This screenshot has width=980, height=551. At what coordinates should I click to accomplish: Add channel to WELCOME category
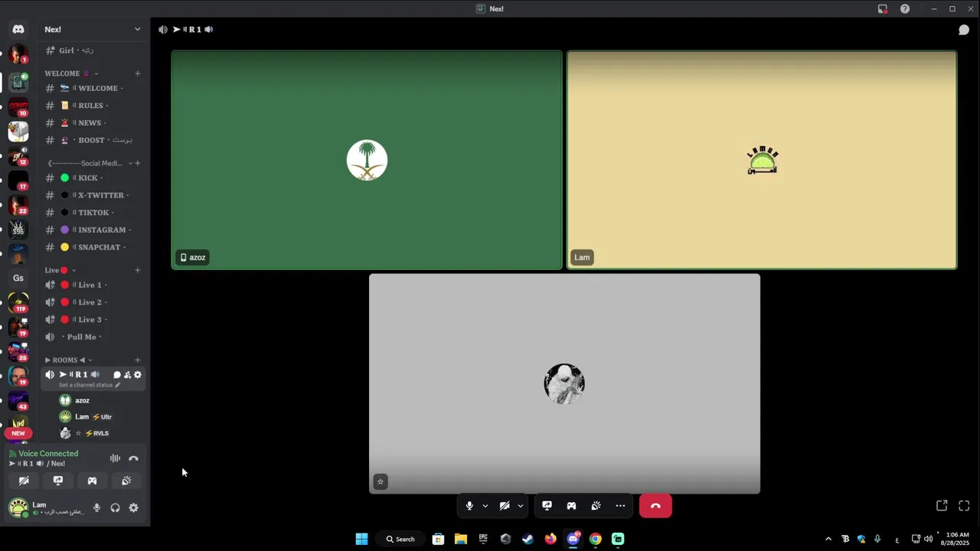coord(138,73)
